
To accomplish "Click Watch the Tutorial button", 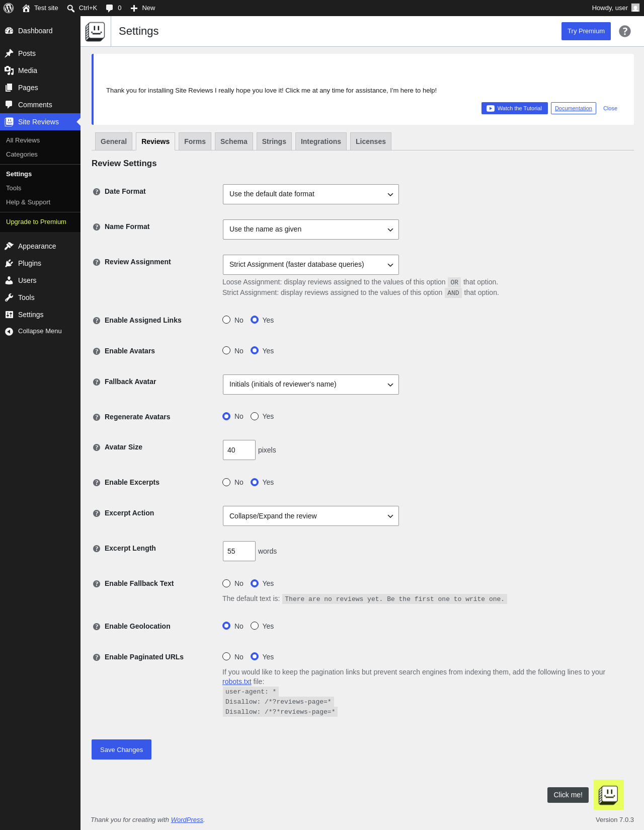I will tap(515, 108).
